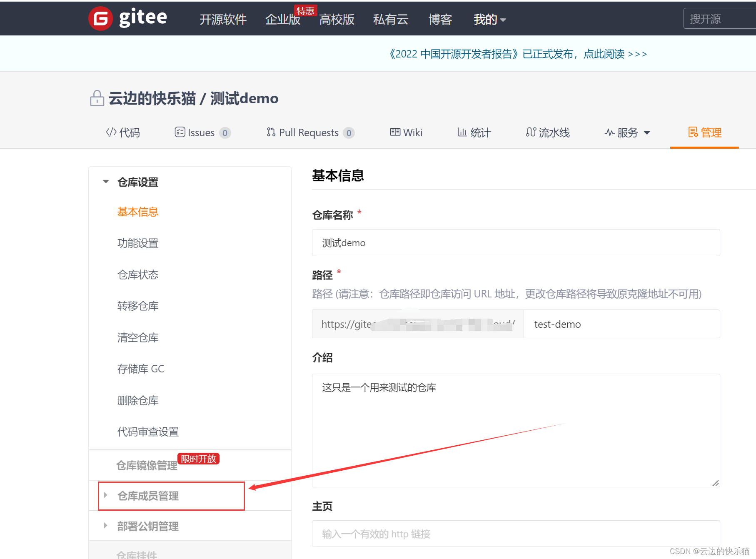Click the lock icon beside repository title

point(97,98)
